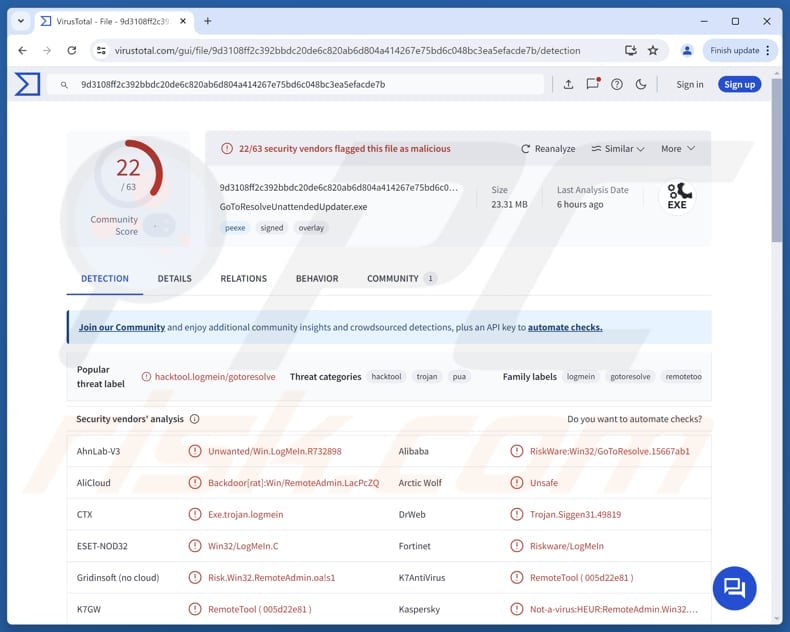Toggle dark mode moon icon
The width and height of the screenshot is (790, 632).
pos(641,84)
